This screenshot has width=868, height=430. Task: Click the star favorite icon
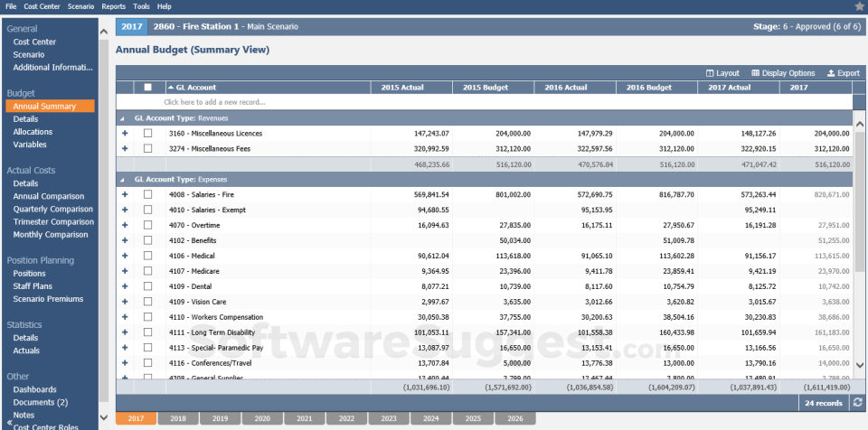[859, 6]
